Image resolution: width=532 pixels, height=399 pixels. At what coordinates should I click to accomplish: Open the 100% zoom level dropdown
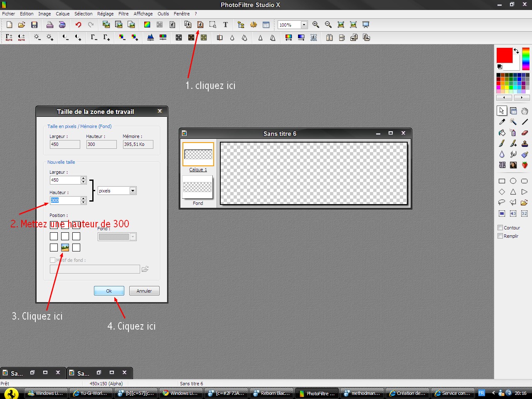point(304,25)
